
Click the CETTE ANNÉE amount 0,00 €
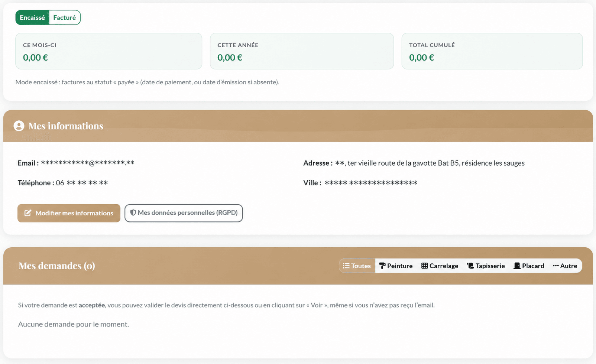[x=230, y=58]
